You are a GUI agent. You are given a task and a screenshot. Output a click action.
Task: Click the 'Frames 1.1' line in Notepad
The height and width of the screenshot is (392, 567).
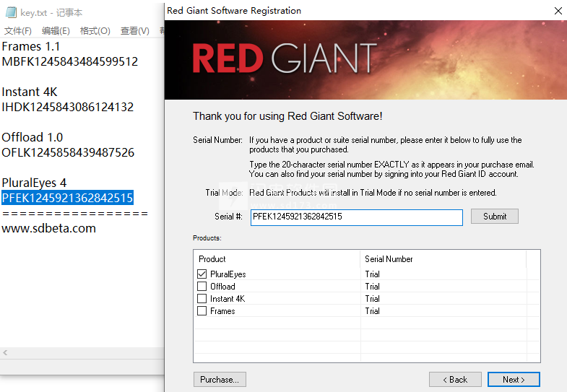31,47
